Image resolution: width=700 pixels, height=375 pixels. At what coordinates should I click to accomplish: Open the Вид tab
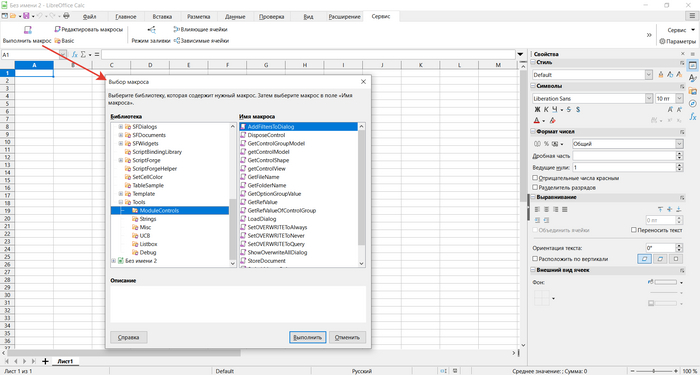(x=308, y=17)
